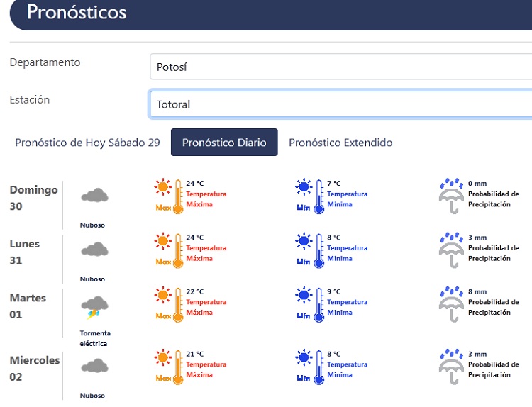Viewport: 532px width, 407px height.
Task: Open the Pronóstico Extendido tab
Action: 340,143
